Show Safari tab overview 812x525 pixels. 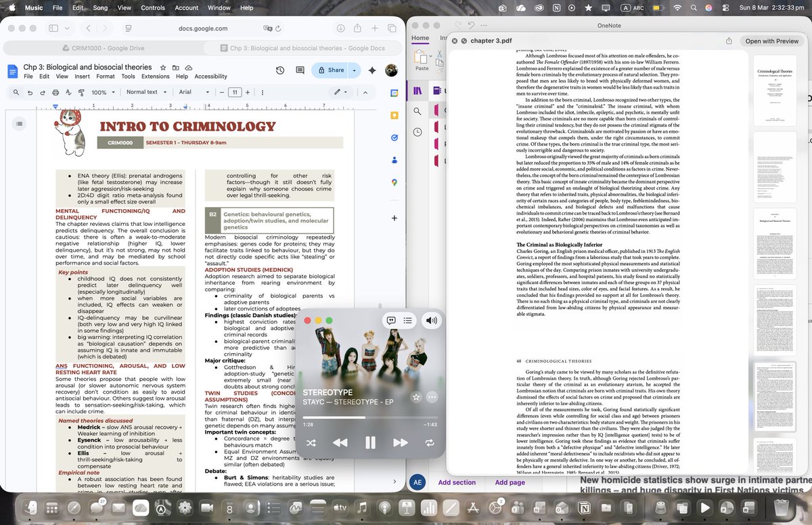pyautogui.click(x=392, y=28)
